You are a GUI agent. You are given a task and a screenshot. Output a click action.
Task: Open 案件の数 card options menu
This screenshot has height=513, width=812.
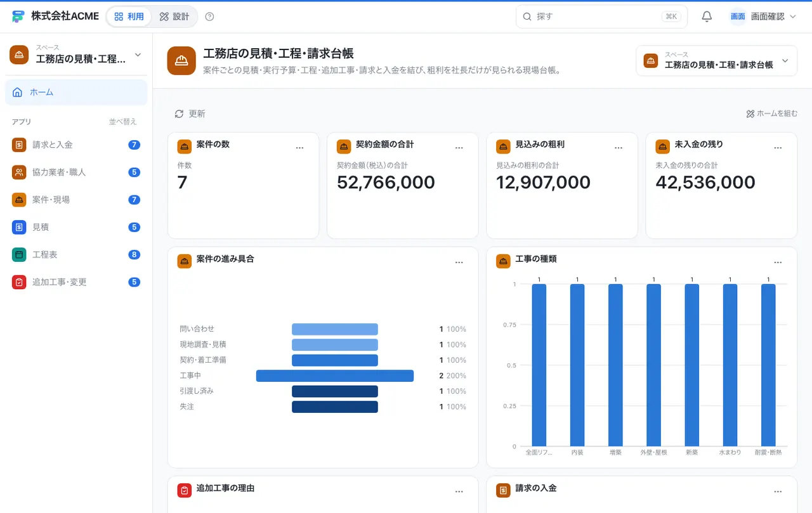pyautogui.click(x=300, y=148)
